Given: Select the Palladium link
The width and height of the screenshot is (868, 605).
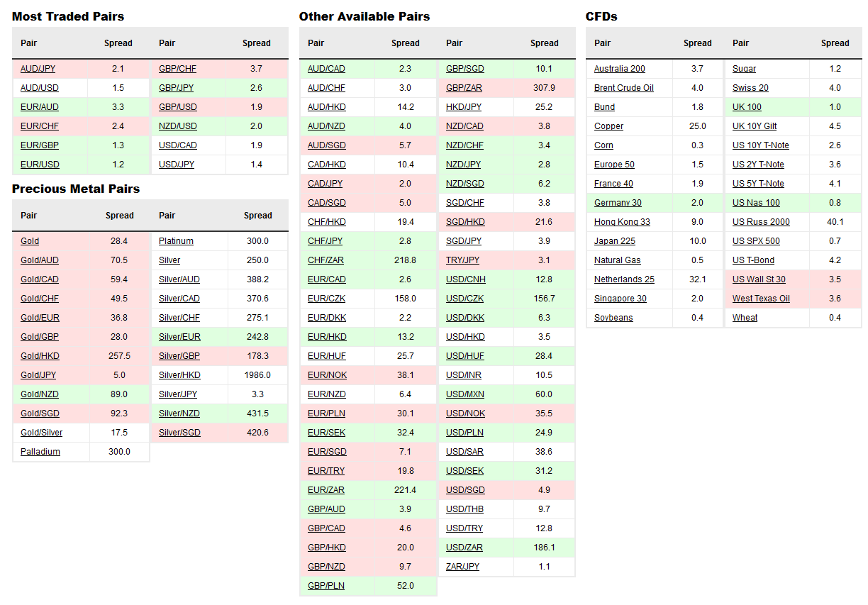Looking at the screenshot, I should click(40, 452).
